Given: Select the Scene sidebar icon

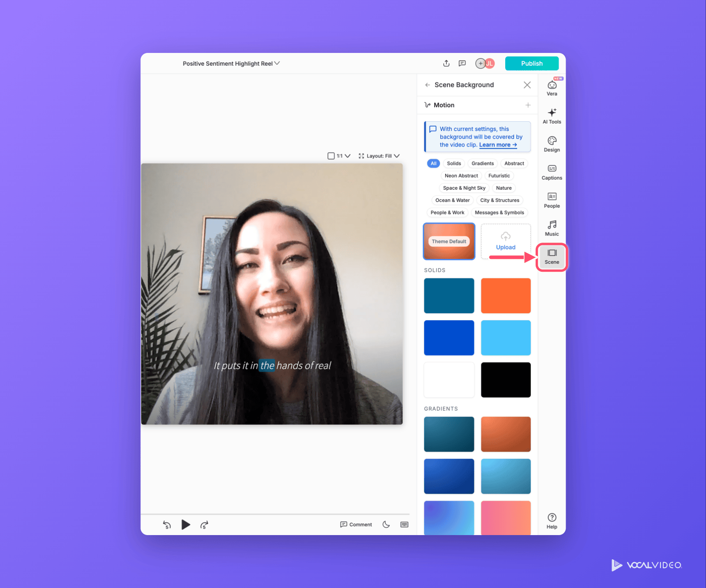Looking at the screenshot, I should 552,257.
